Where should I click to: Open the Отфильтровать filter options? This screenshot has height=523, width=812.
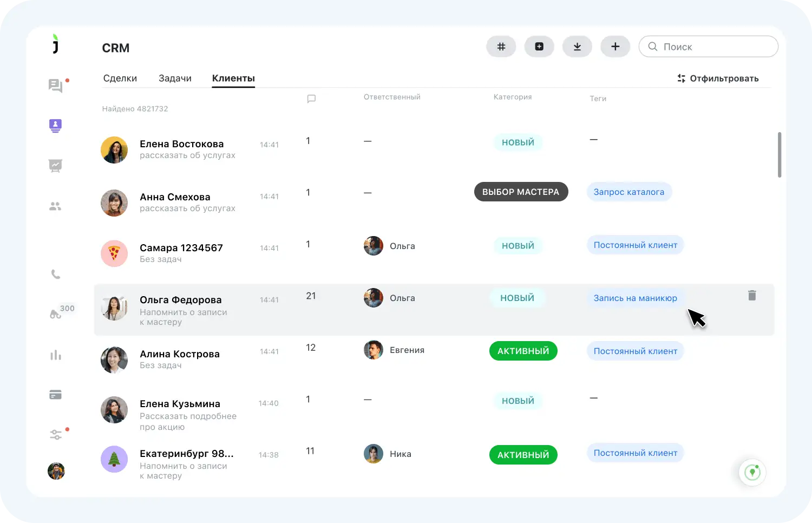click(x=718, y=79)
